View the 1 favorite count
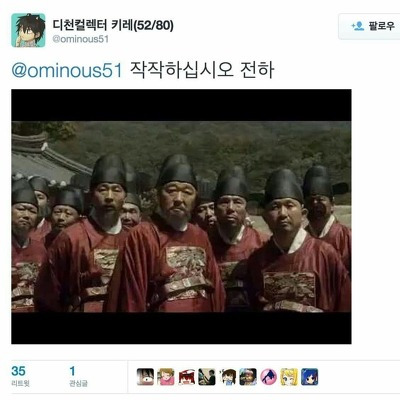Viewport: 400px width, 400px height. (x=72, y=371)
